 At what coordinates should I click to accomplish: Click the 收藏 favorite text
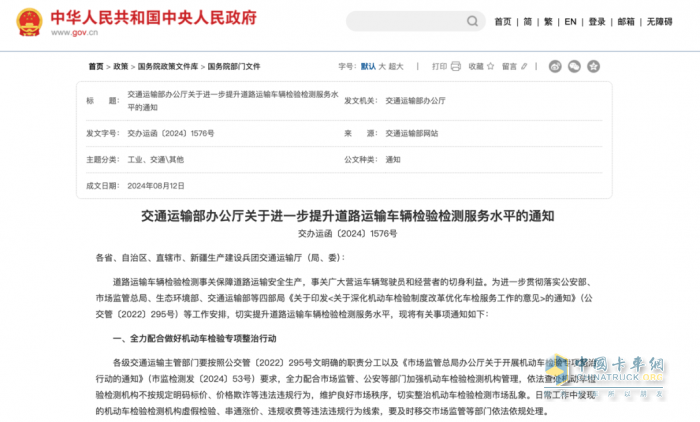click(476, 67)
